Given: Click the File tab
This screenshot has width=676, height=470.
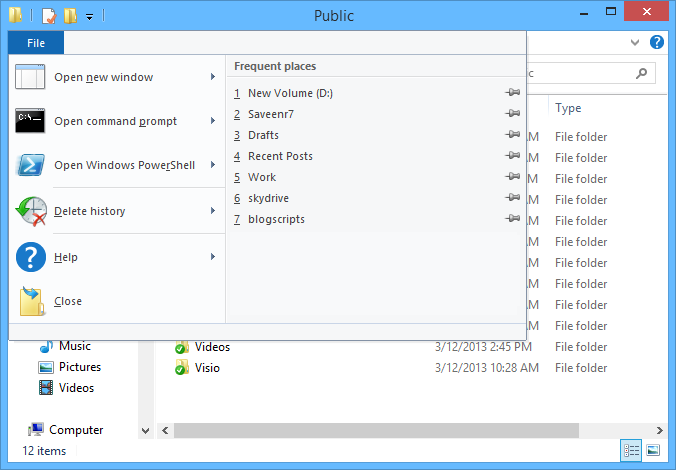Looking at the screenshot, I should (x=36, y=43).
